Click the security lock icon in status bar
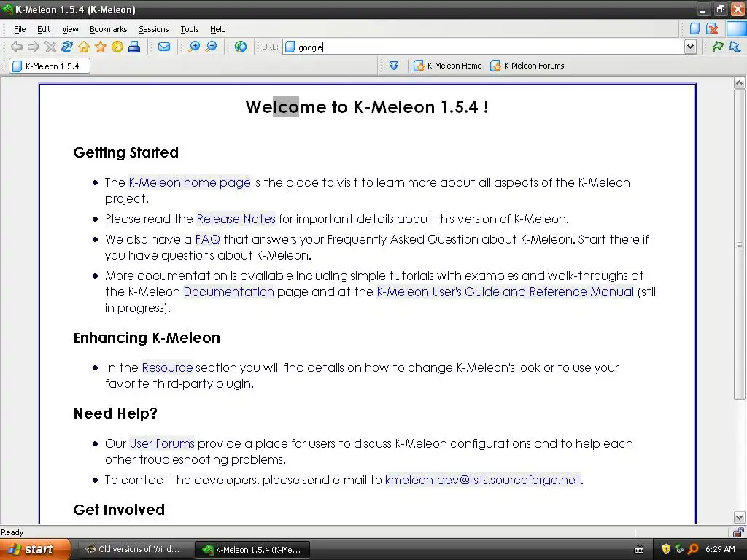Image resolution: width=747 pixels, height=560 pixels. tap(738, 532)
